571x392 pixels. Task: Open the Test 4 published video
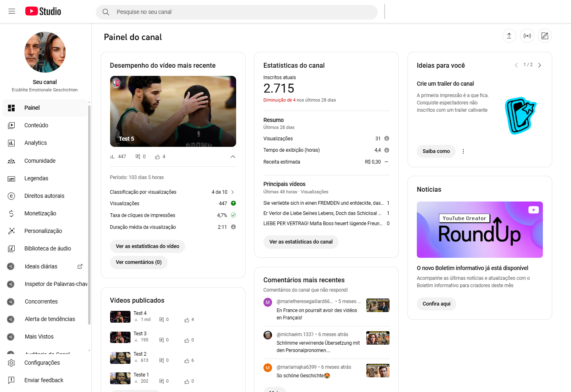(140, 313)
